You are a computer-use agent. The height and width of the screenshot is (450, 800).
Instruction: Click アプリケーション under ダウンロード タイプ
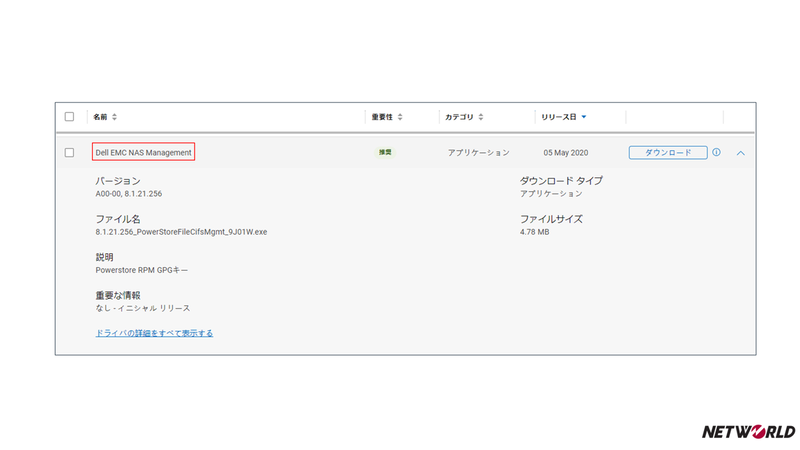coord(551,194)
